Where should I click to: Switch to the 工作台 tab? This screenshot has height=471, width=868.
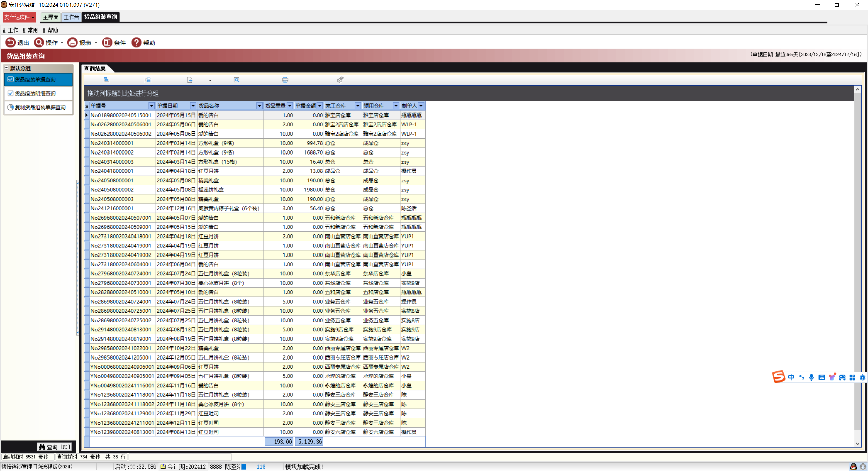pos(71,17)
